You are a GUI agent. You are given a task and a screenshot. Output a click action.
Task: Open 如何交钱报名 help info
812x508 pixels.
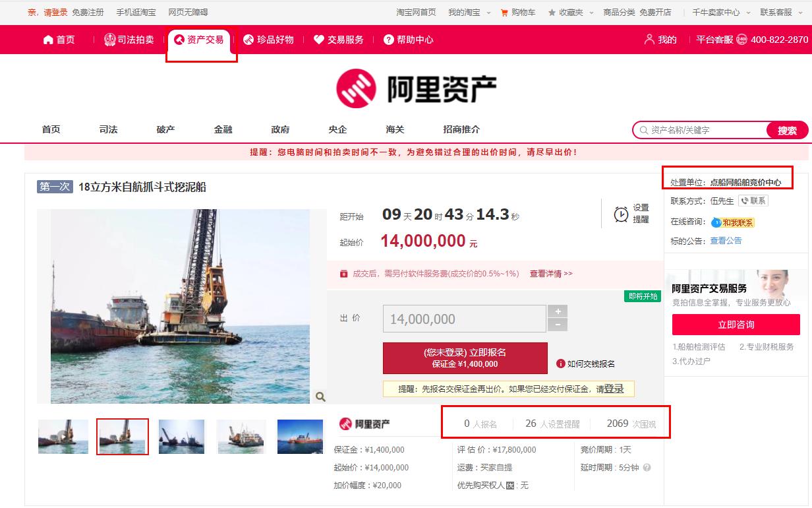click(585, 364)
